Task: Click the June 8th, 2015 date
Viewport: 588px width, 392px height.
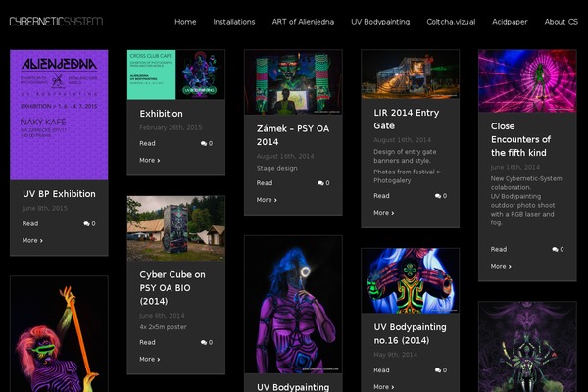Action: click(45, 208)
